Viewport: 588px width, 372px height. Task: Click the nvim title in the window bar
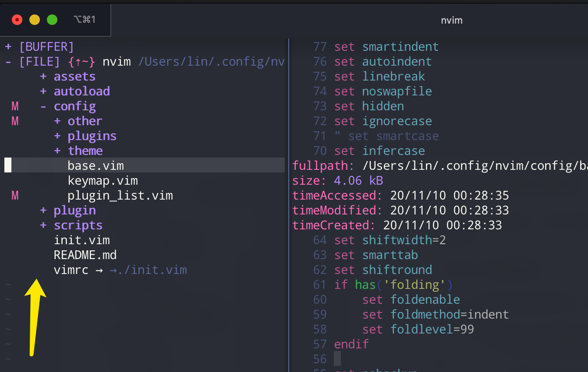(452, 20)
